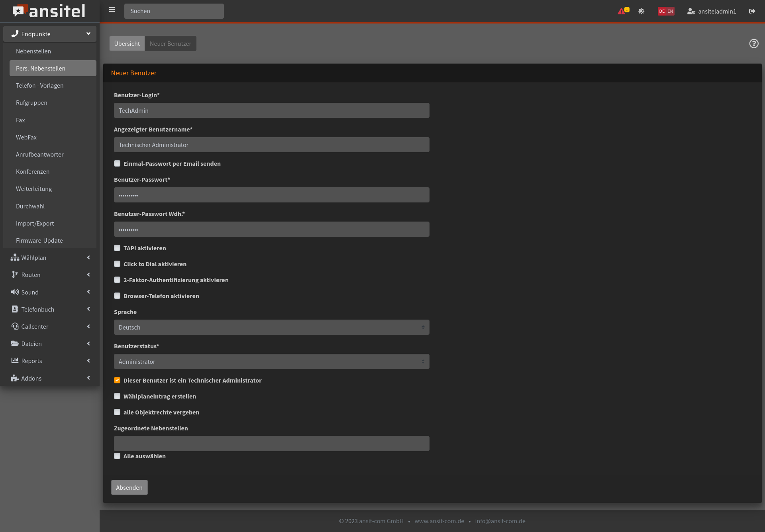Toggle the light/dark theme sun icon

[x=641, y=11]
